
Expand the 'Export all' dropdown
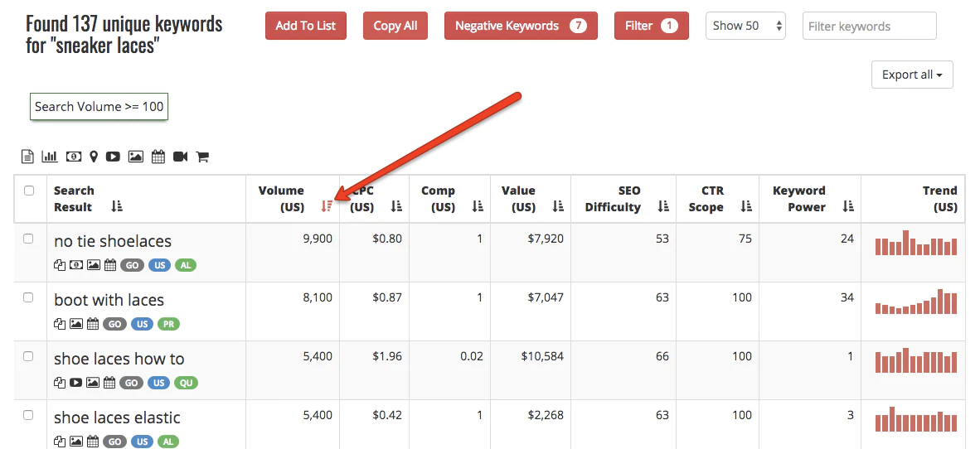(x=912, y=75)
